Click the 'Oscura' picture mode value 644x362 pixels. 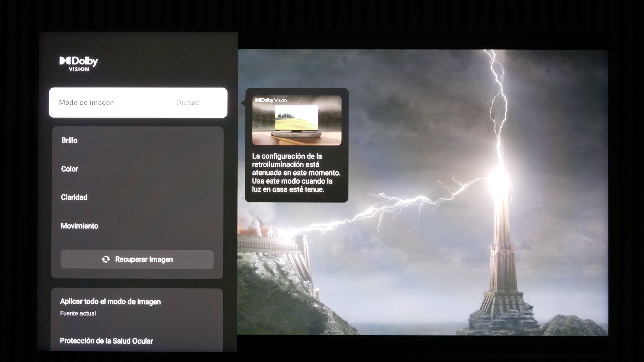coord(188,103)
